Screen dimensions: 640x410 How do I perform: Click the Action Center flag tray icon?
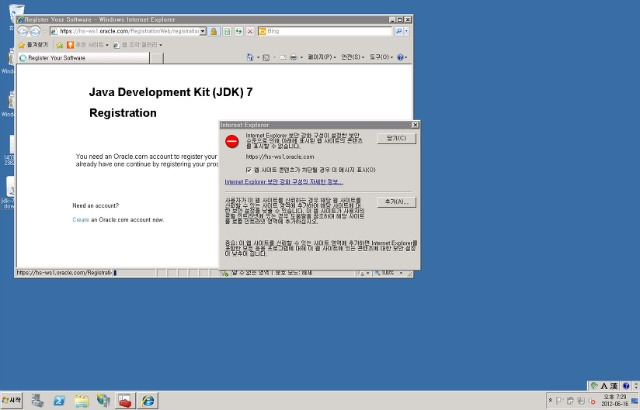click(x=559, y=401)
